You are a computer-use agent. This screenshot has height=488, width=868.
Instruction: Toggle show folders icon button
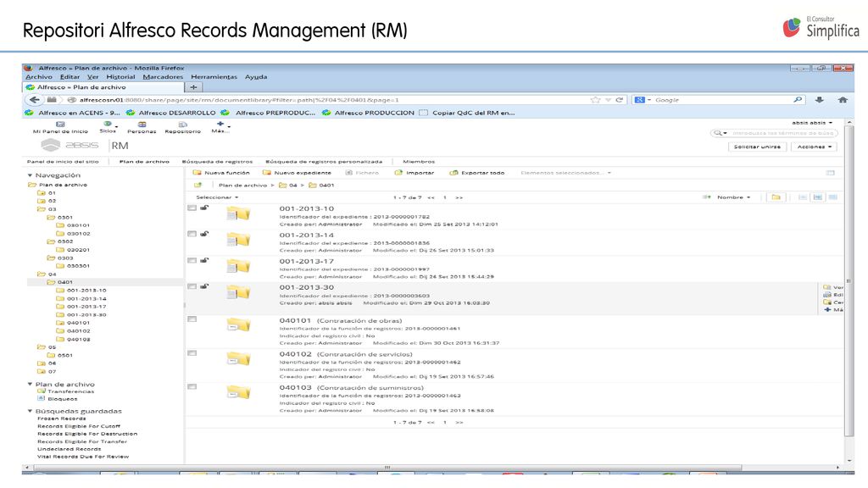tap(776, 197)
